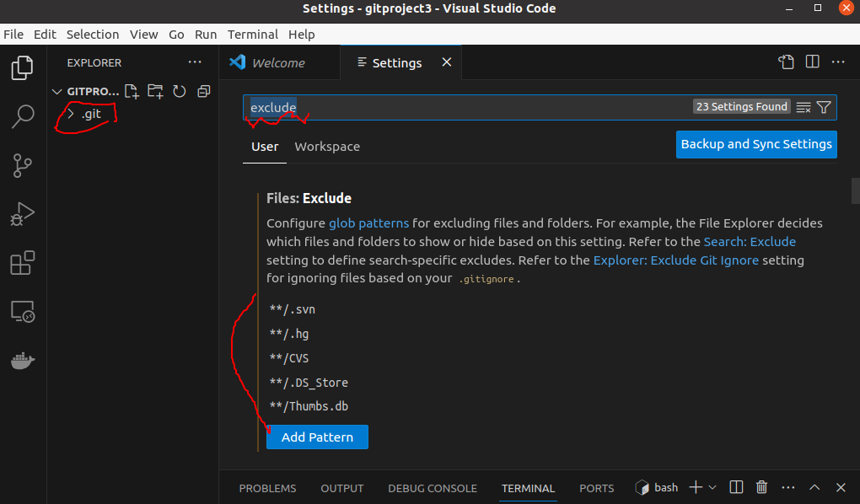The width and height of the screenshot is (860, 504).
Task: Select the **/.hg exclude pattern
Action: pos(289,334)
